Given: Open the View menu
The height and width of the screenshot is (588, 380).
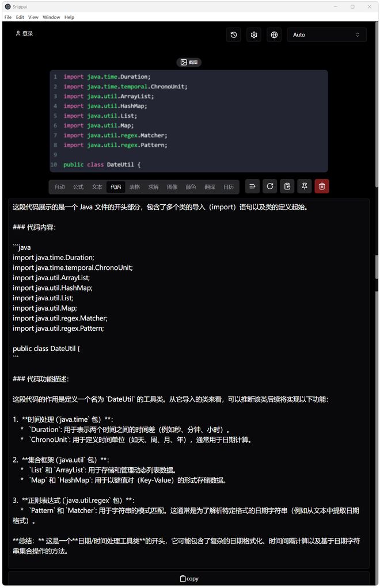Looking at the screenshot, I should (33, 17).
